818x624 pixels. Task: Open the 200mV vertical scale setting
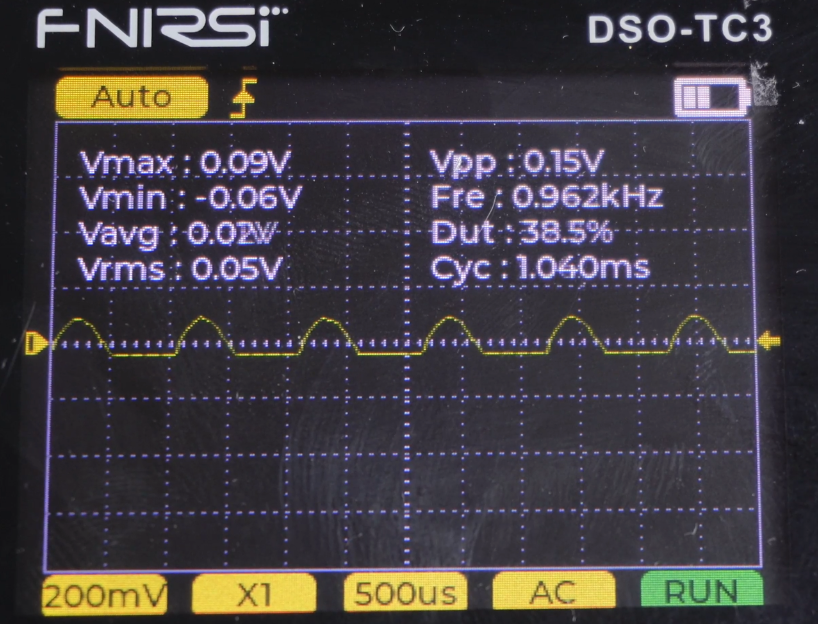(105, 595)
